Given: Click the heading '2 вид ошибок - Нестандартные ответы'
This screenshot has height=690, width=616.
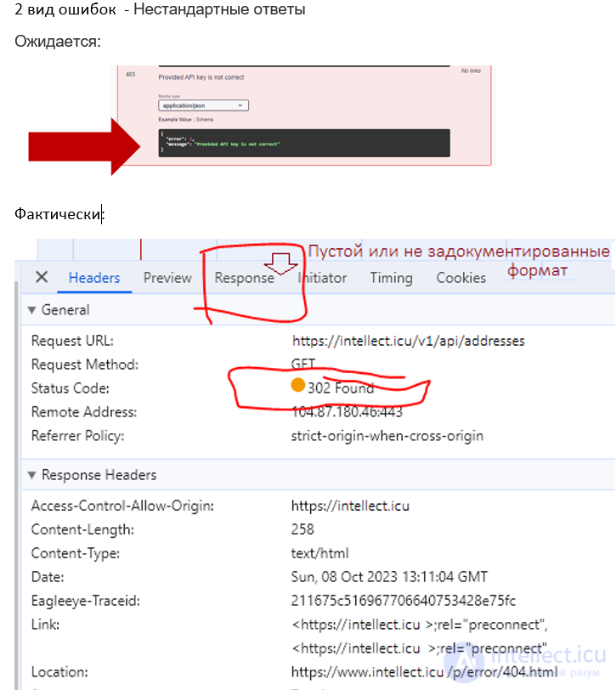Looking at the screenshot, I should (160, 8).
